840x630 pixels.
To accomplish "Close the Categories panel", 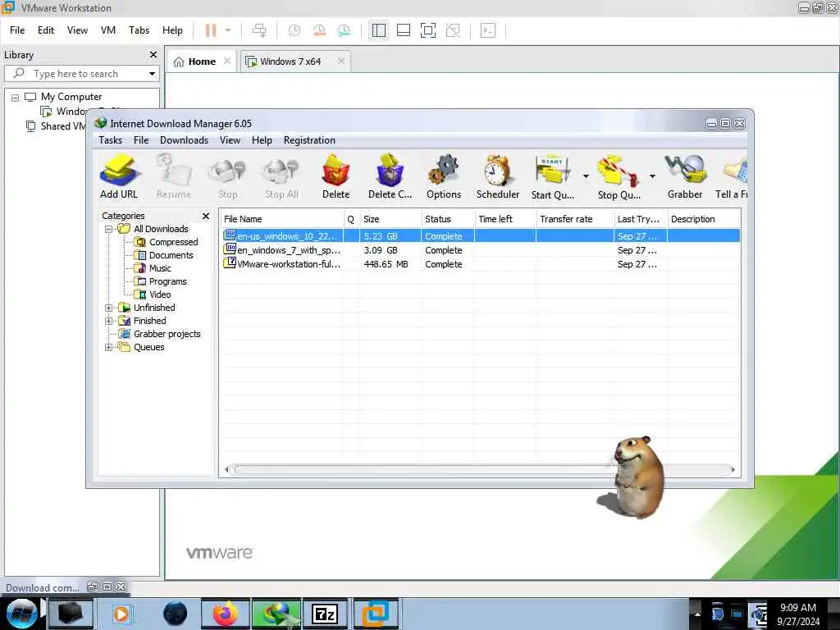I will point(206,216).
